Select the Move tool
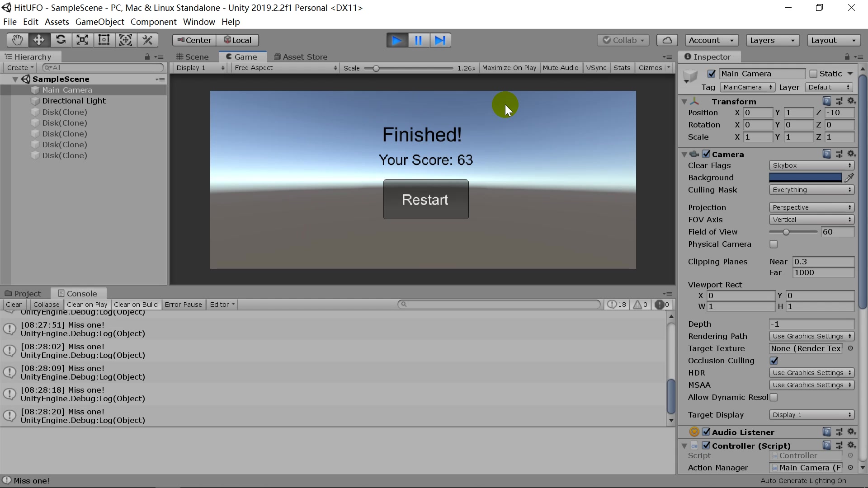Viewport: 868px width, 488px height. pos(39,40)
